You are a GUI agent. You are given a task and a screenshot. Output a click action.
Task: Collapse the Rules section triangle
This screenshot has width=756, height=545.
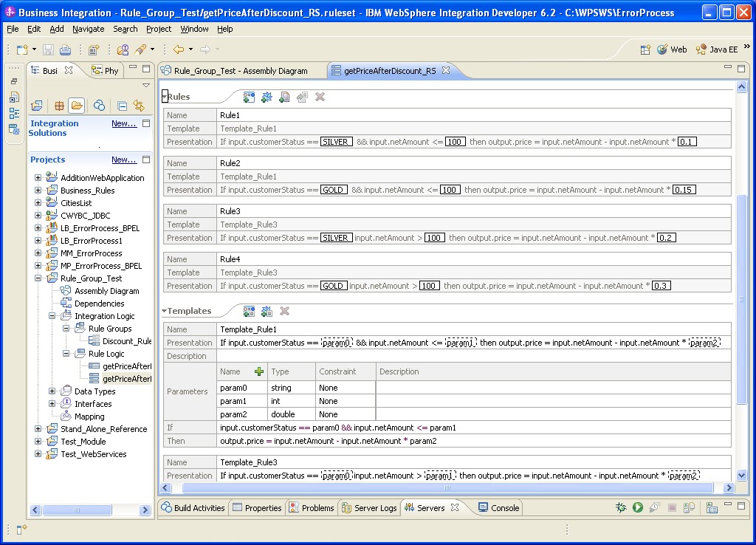165,97
